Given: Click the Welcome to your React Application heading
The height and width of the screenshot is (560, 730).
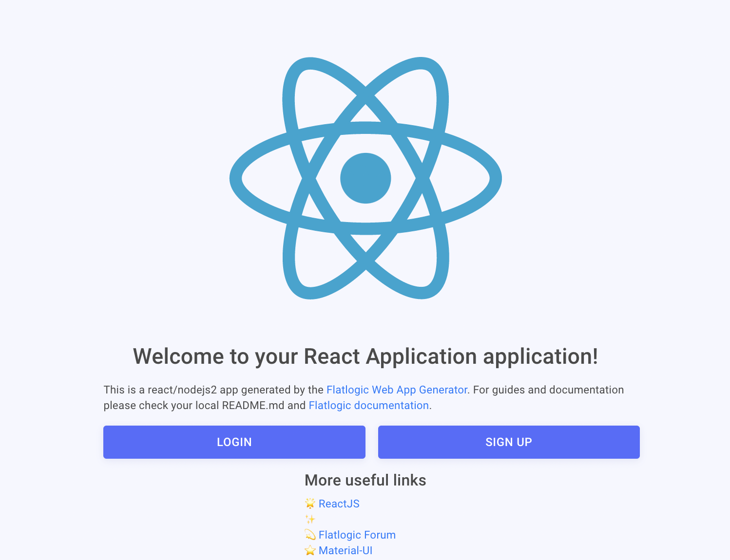Looking at the screenshot, I should 365,356.
